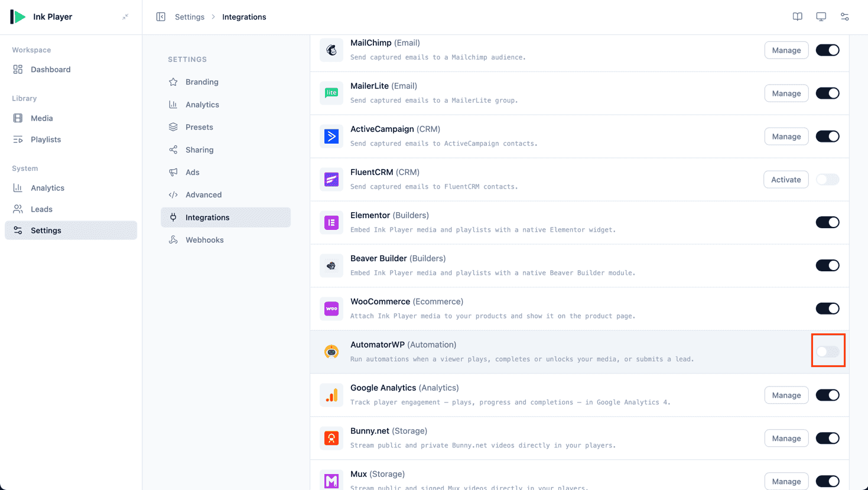The image size is (868, 490).
Task: Open the Webhooks settings section
Action: (x=226, y=240)
